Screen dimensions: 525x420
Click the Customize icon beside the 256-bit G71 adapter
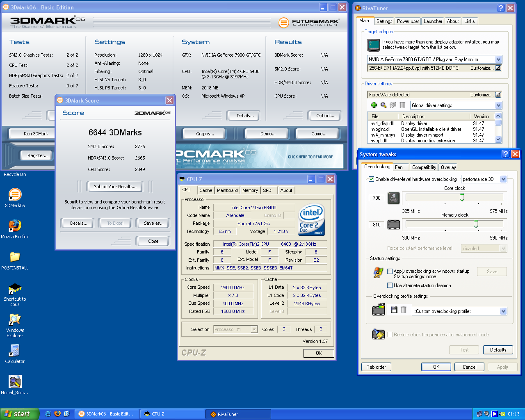point(498,68)
